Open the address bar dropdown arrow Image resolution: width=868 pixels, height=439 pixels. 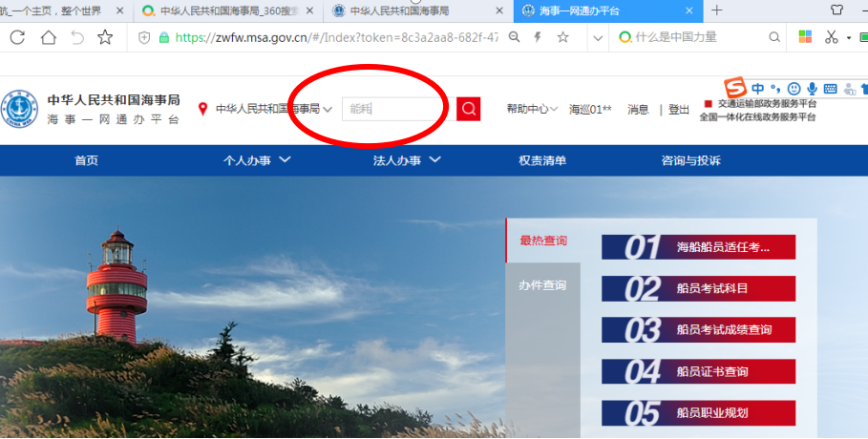(598, 38)
